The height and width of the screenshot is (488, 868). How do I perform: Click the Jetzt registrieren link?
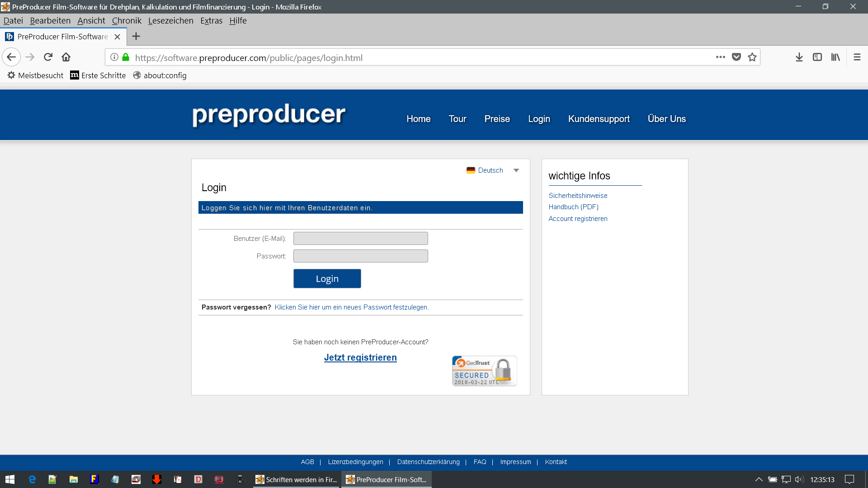tap(360, 357)
